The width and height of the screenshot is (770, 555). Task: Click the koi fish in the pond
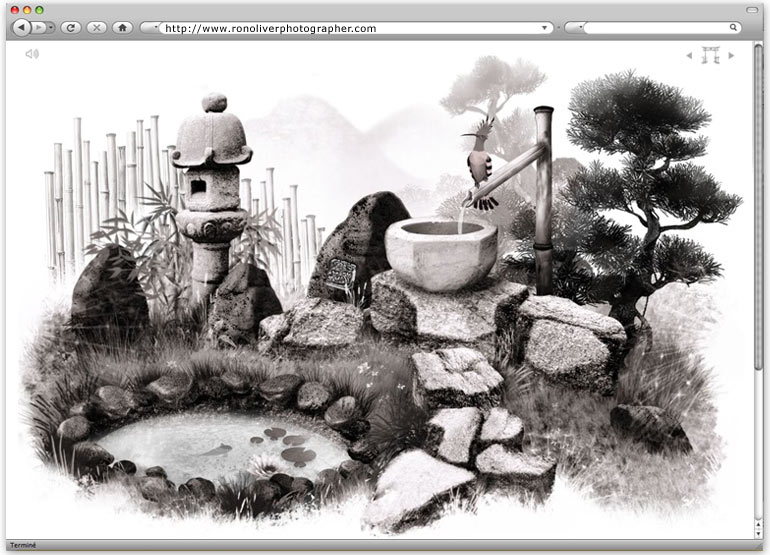pyautogui.click(x=215, y=449)
